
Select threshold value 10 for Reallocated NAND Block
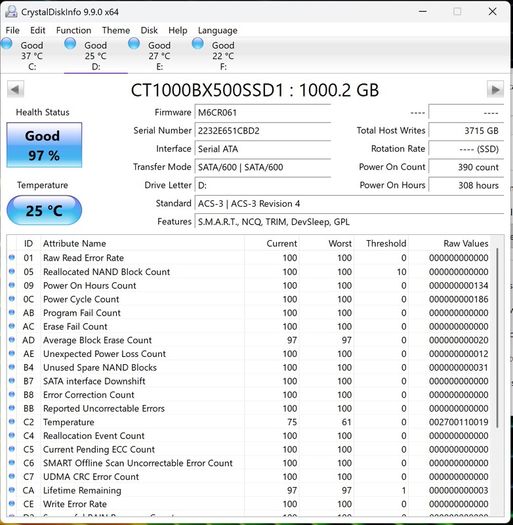point(401,272)
